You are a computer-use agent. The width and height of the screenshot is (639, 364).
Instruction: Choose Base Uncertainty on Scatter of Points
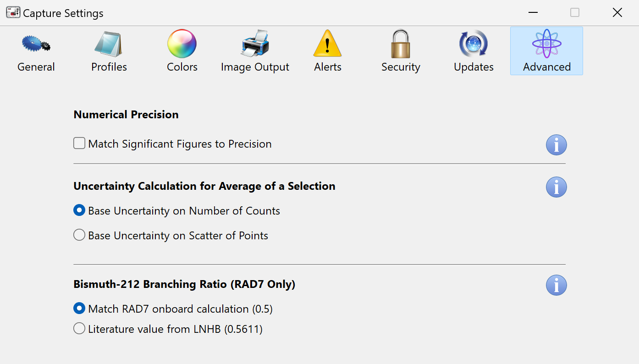pos(80,236)
